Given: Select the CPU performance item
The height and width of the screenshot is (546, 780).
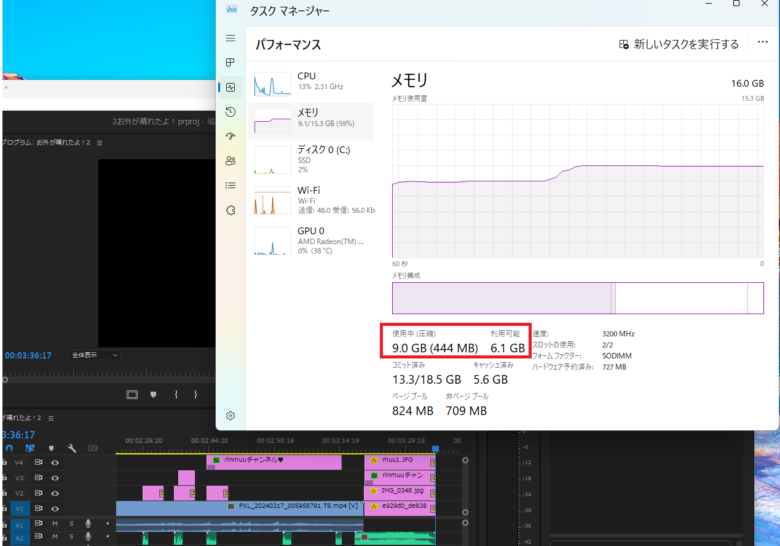Looking at the screenshot, I should tap(310, 82).
